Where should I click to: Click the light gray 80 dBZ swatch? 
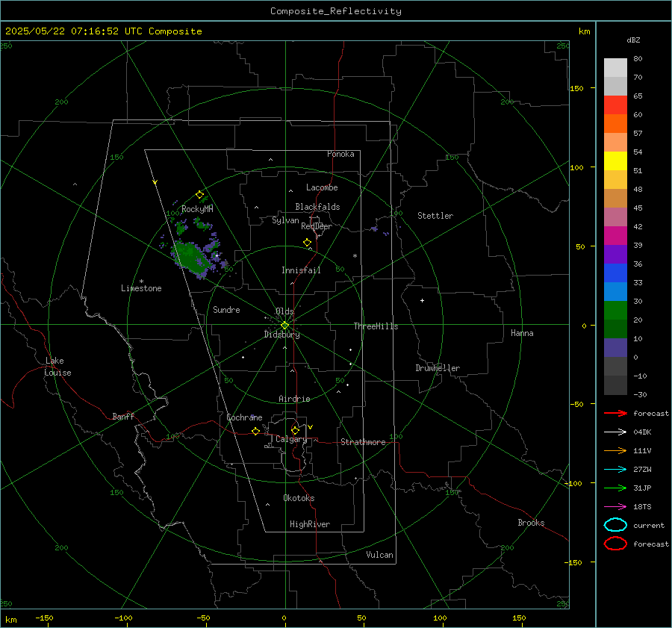click(x=615, y=67)
